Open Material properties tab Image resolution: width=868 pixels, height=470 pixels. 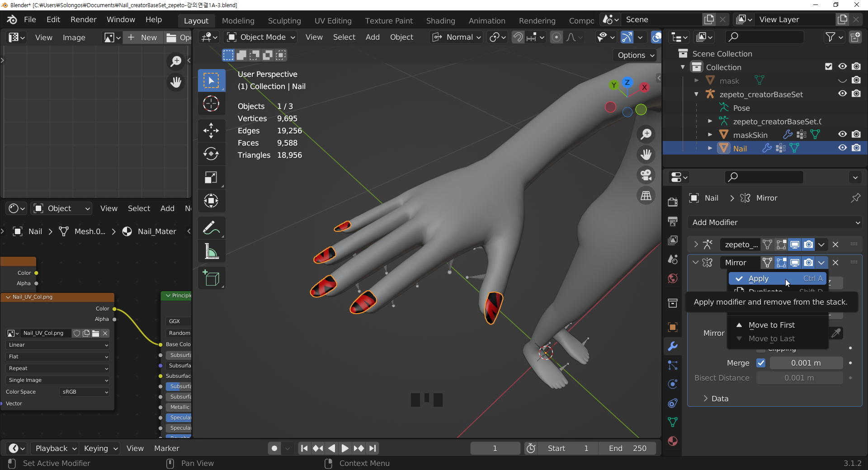click(673, 441)
